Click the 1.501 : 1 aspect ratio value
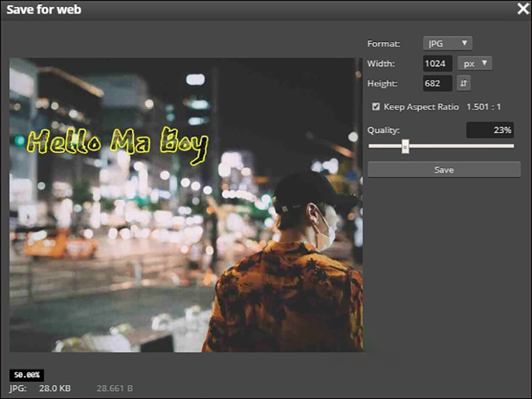This screenshot has height=399, width=532. [x=484, y=107]
